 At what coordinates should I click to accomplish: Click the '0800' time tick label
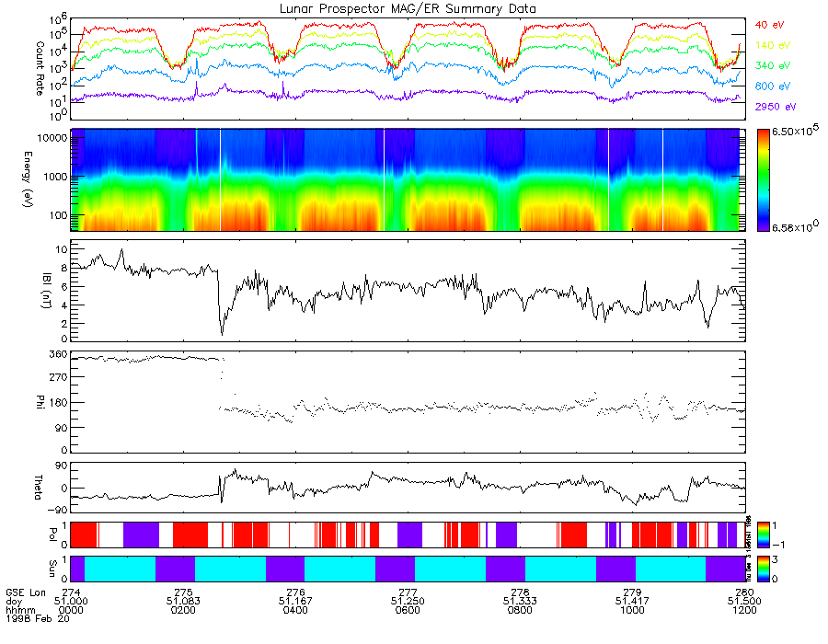coord(520,610)
